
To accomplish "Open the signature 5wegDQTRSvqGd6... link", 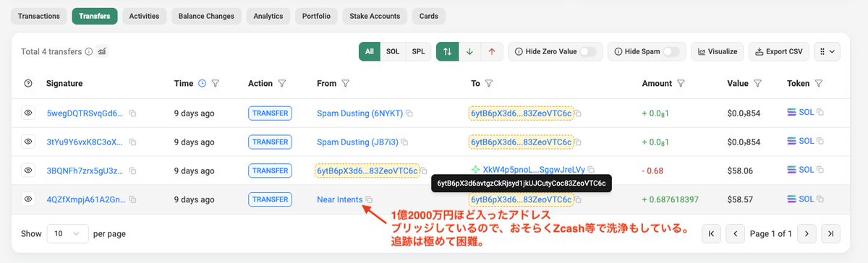I will pos(85,113).
